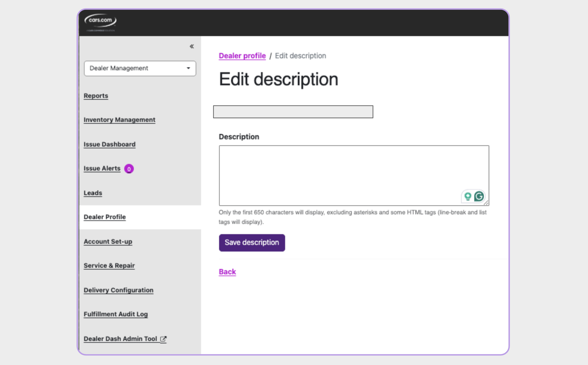The width and height of the screenshot is (588, 365).
Task: Open the Account Set-up page
Action: [108, 242]
